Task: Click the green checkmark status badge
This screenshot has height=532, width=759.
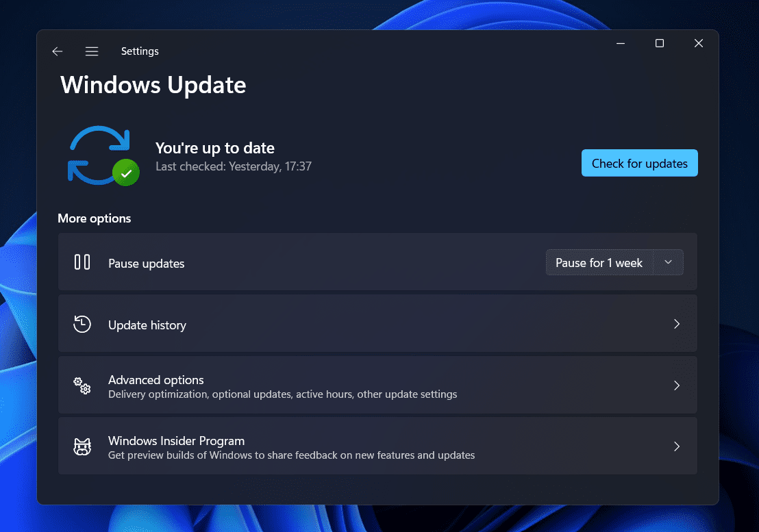Action: coord(126,173)
